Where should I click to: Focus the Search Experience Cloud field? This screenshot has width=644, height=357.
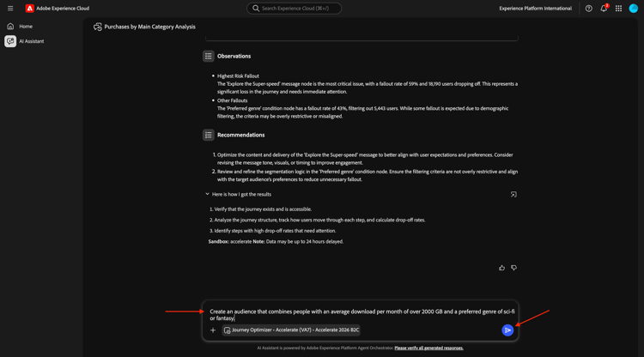pyautogui.click(x=294, y=9)
